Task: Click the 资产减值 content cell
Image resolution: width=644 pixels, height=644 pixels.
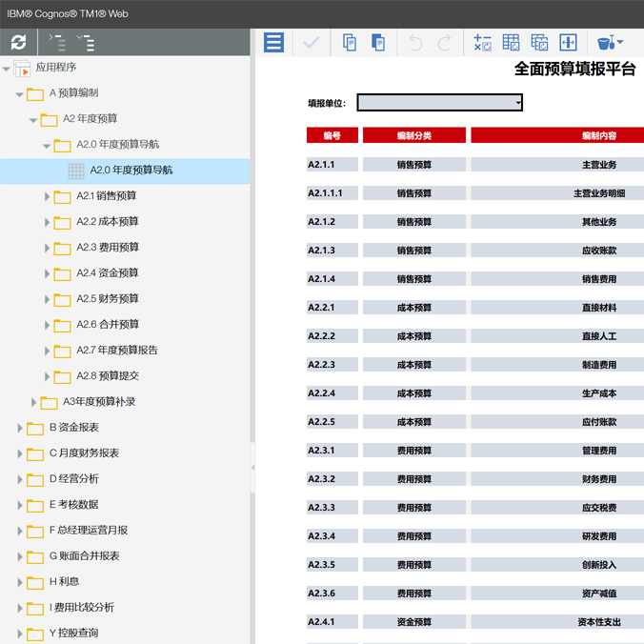Action: click(557, 594)
